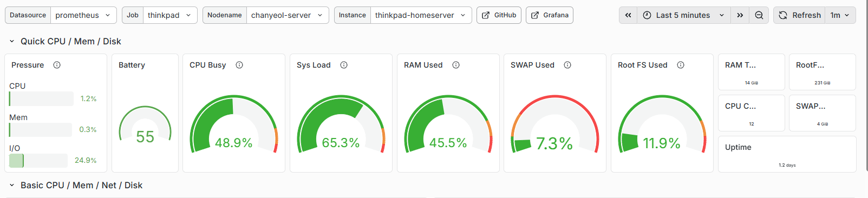Viewport: 868px width, 198px height.
Task: Shift time range forwards
Action: [740, 15]
